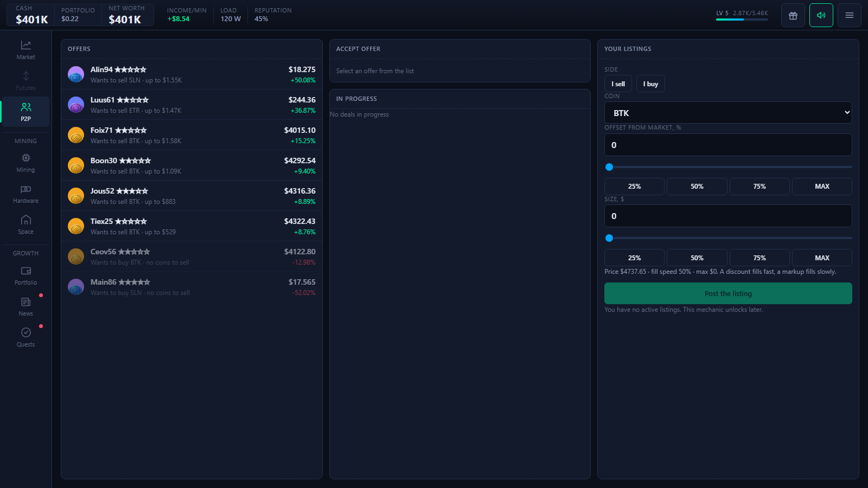The image size is (868, 488).
Task: Click the Portfolio $0.22 value in top bar
Action: pos(70,19)
